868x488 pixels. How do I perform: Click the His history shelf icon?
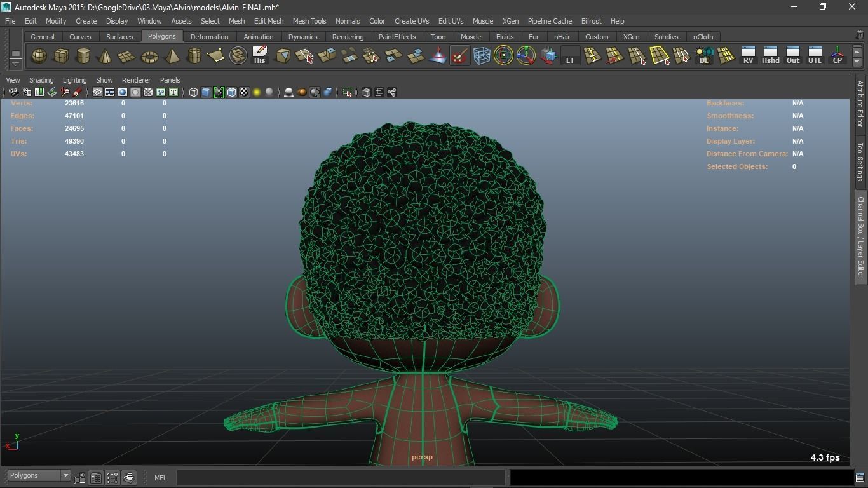click(x=259, y=56)
